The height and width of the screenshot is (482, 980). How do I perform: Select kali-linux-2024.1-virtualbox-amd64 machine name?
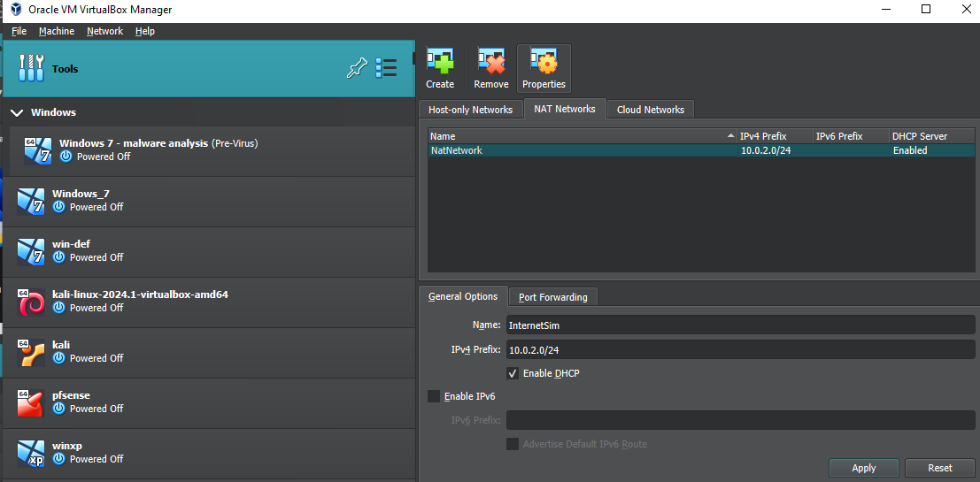point(140,295)
